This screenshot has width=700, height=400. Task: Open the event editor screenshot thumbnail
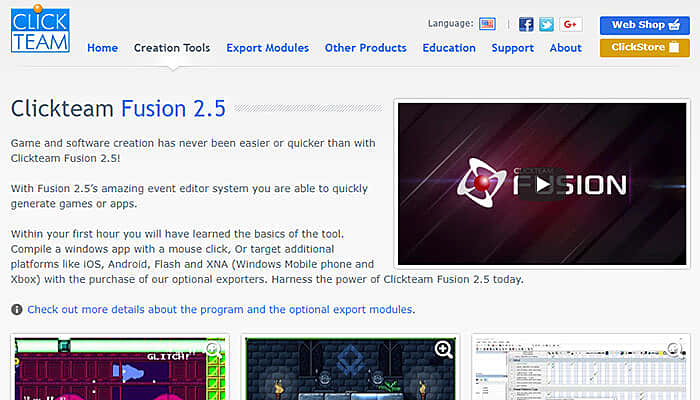581,368
